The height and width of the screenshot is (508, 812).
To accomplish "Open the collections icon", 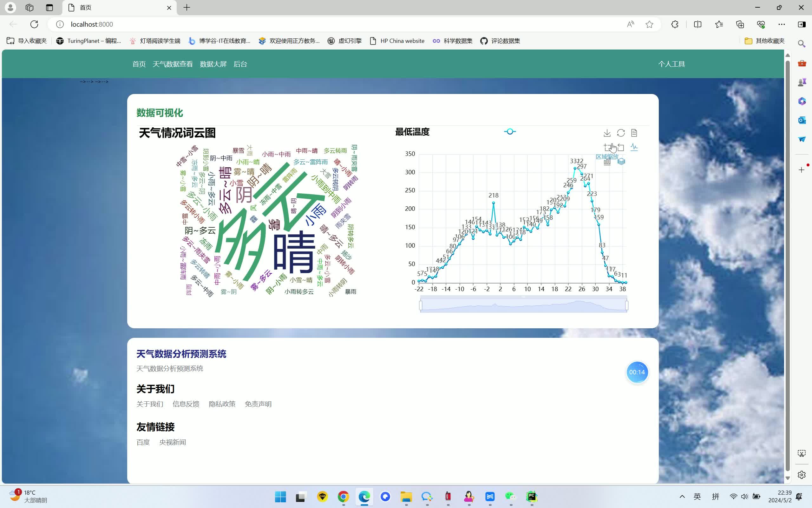I will pos(740,24).
